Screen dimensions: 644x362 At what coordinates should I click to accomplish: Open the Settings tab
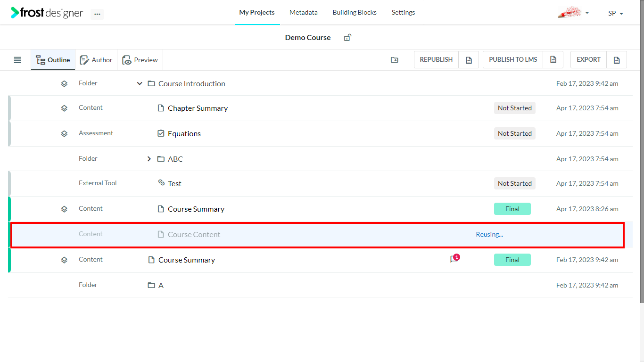pyautogui.click(x=404, y=13)
